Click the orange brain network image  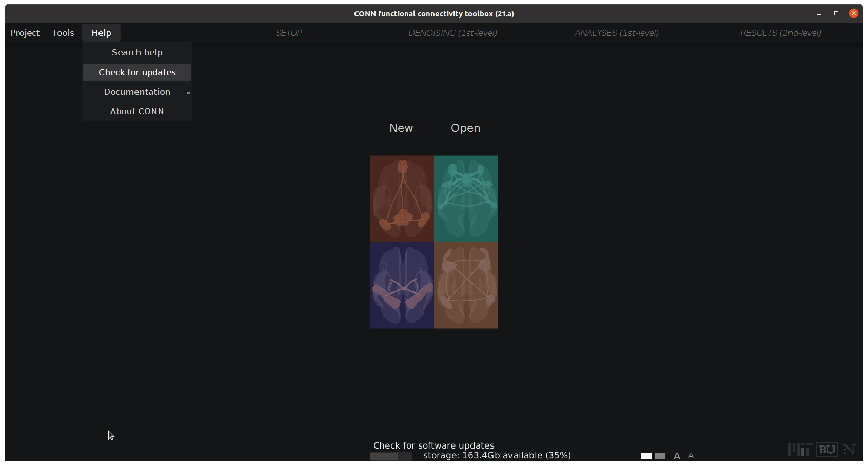pyautogui.click(x=402, y=199)
